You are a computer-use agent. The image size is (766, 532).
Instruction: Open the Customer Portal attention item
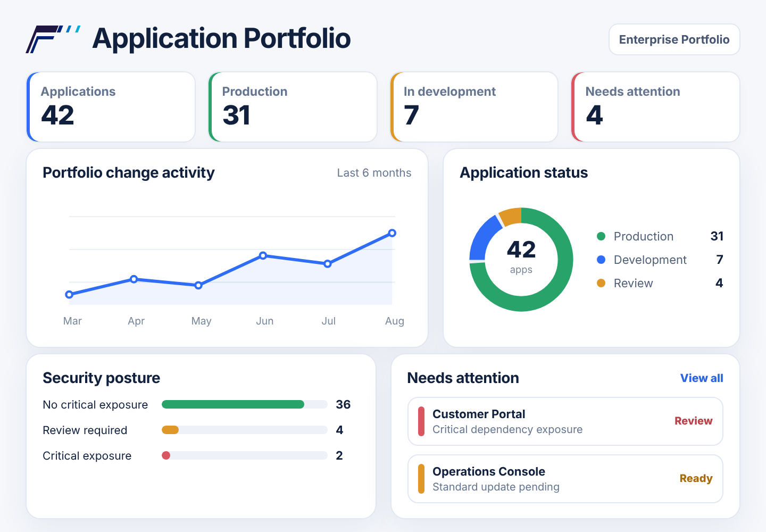pos(565,421)
